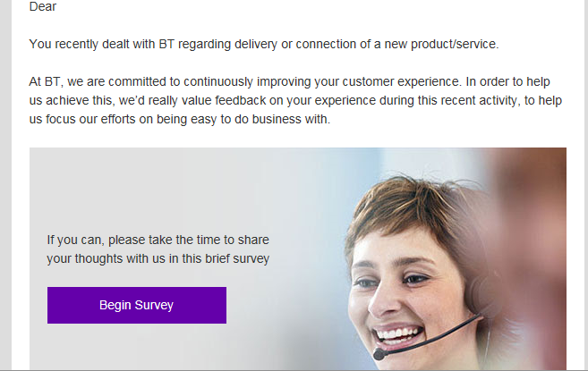Click the headset boom arm near the agent's cheek
The height and width of the screenshot is (371, 588).
(447, 332)
